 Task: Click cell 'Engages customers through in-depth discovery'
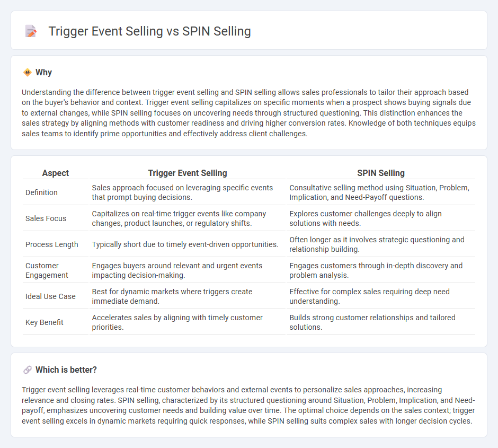(x=381, y=270)
